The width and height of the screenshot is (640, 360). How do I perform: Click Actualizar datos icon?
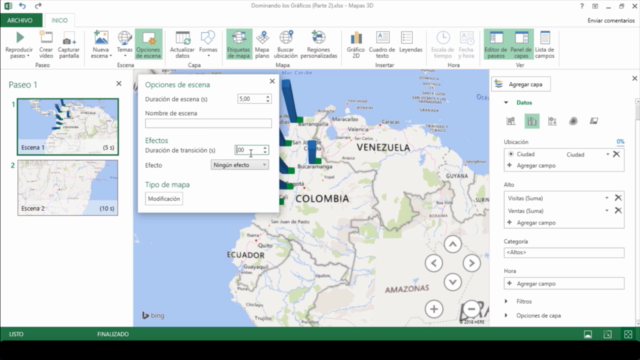pos(182,38)
